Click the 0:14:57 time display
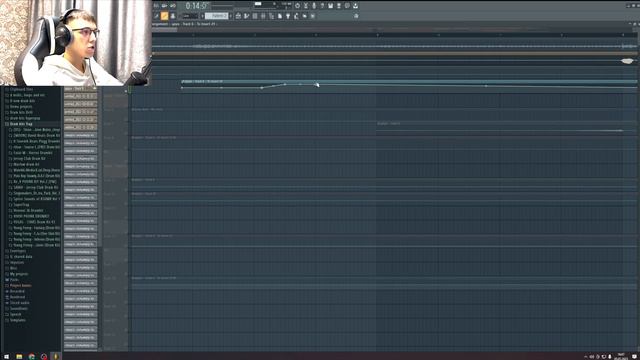This screenshot has width=640, height=360. tap(197, 6)
